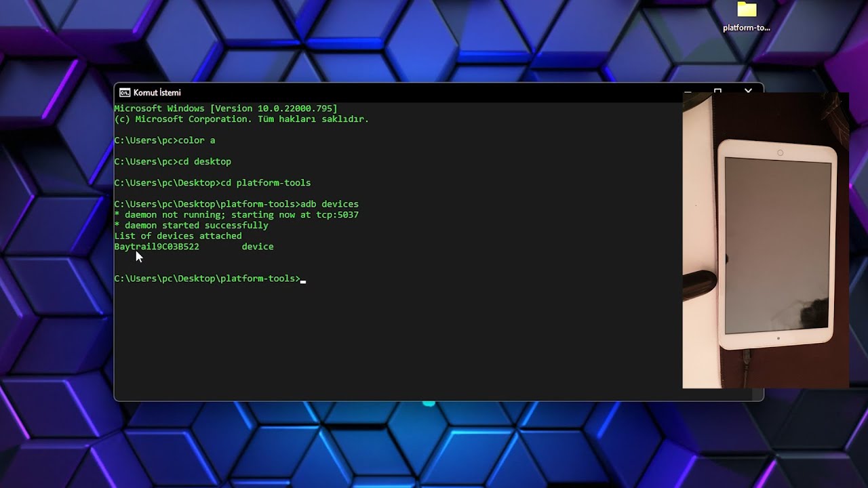Maximize the Komut İstemi window
This screenshot has height=488, width=868.
[x=717, y=90]
